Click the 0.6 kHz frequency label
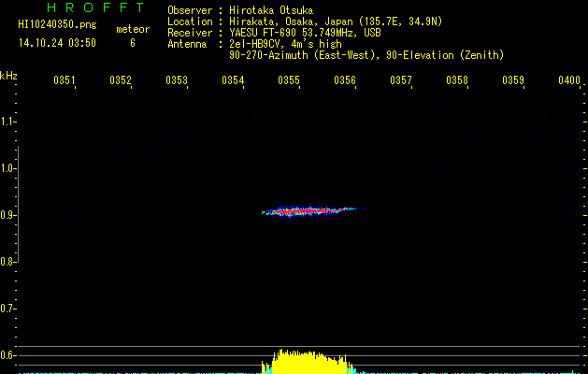 coord(7,355)
